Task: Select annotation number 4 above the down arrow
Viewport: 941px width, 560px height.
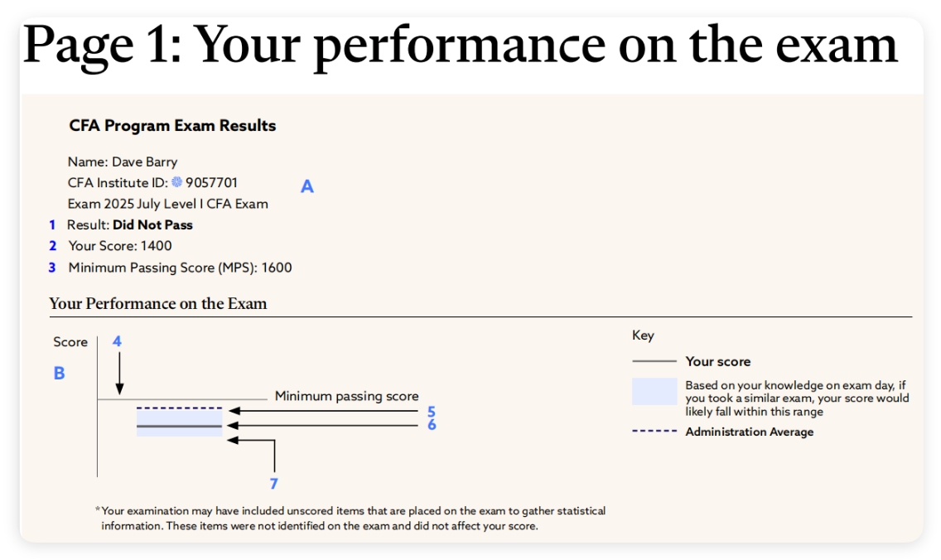Action: click(118, 341)
